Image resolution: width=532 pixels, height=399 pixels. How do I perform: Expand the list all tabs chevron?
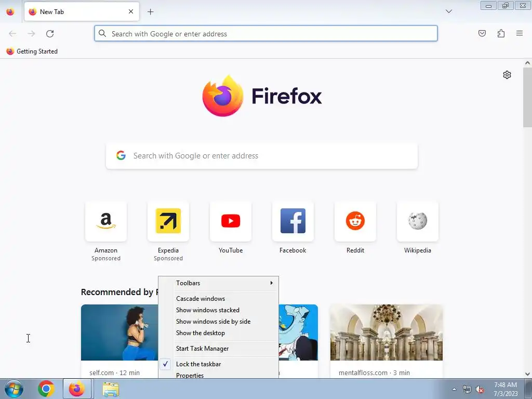click(x=448, y=11)
